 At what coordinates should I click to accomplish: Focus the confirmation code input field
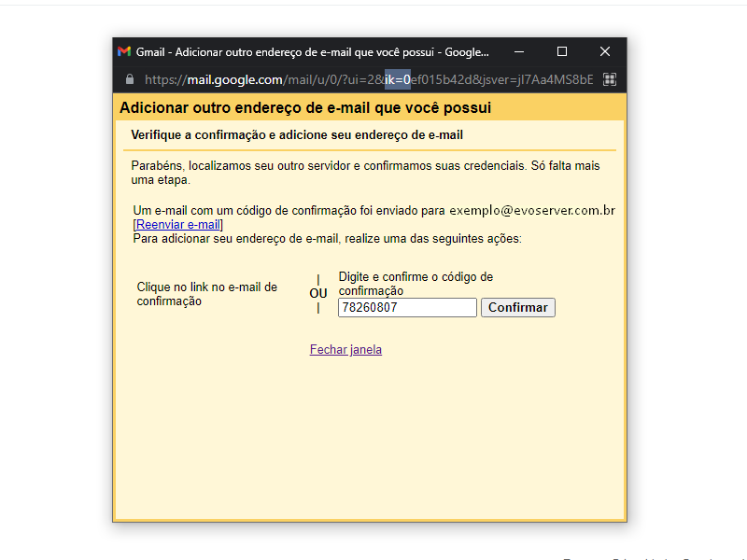pos(407,308)
